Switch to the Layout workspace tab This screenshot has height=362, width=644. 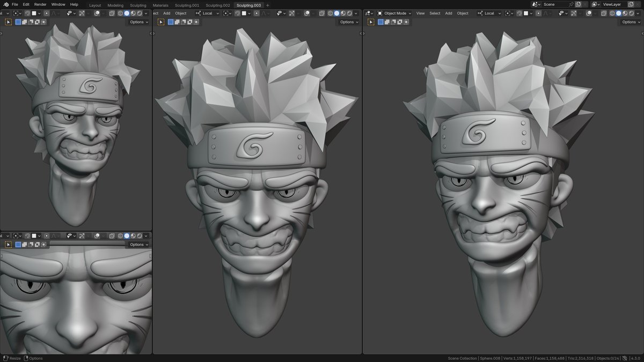[95, 5]
